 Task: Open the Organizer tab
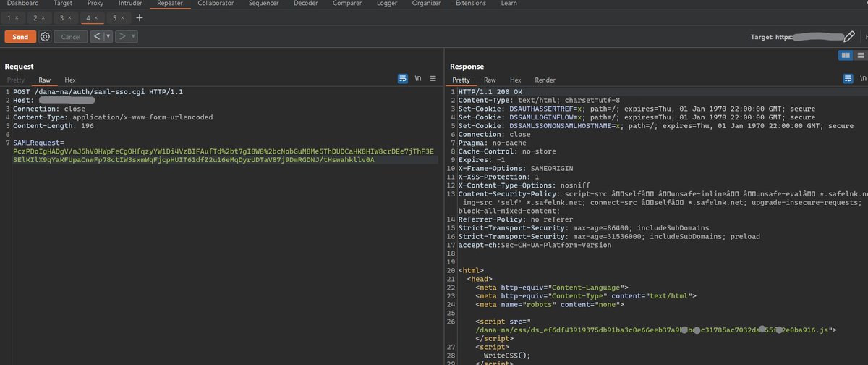pyautogui.click(x=426, y=4)
